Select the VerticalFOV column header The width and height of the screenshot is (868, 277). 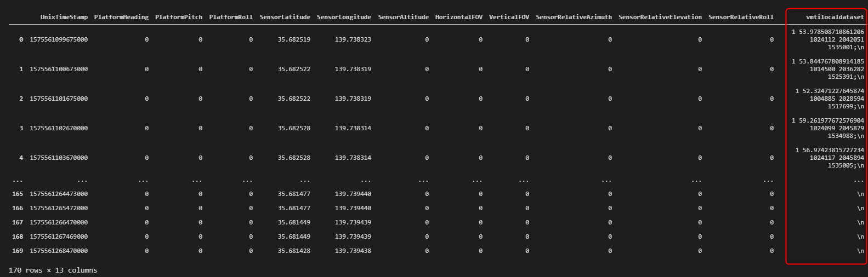[509, 17]
